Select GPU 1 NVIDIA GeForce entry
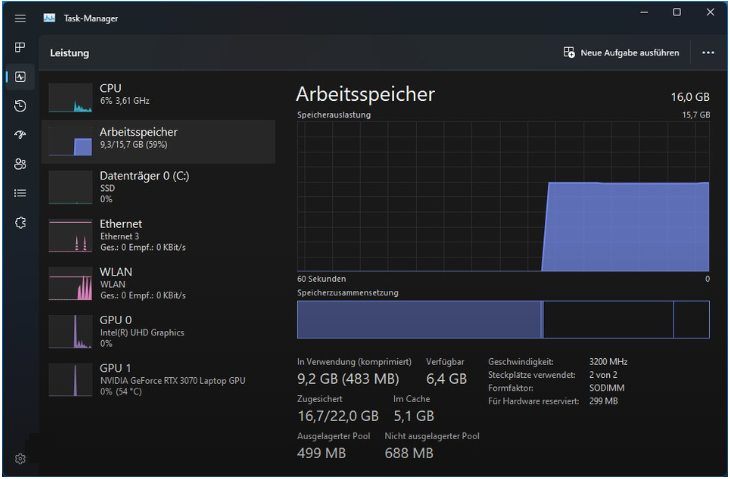Image resolution: width=730 pixels, height=479 pixels. pos(158,379)
